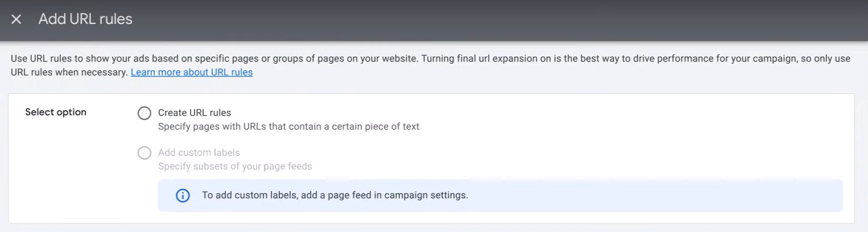Click empty area of the blue info banner
Screen dimensions: 868x232
click(655, 196)
